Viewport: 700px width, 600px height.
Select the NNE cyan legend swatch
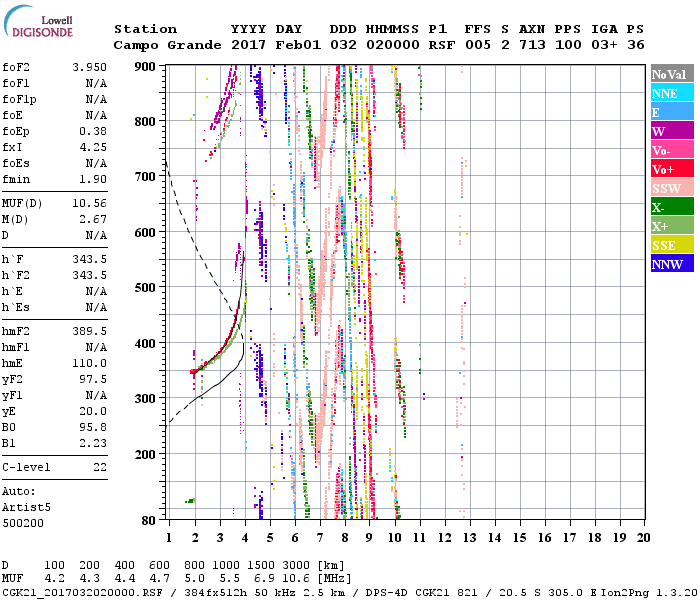coord(672,93)
